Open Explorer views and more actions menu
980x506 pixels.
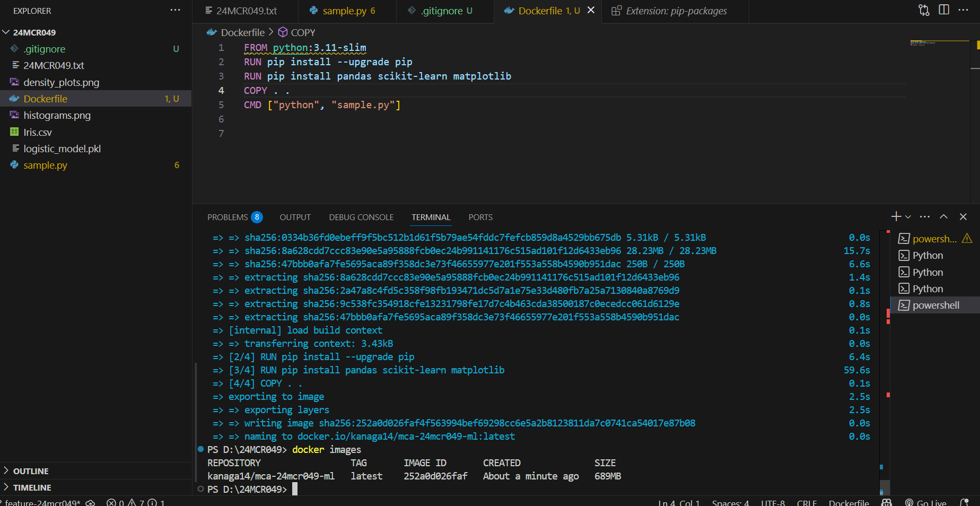[x=175, y=10]
